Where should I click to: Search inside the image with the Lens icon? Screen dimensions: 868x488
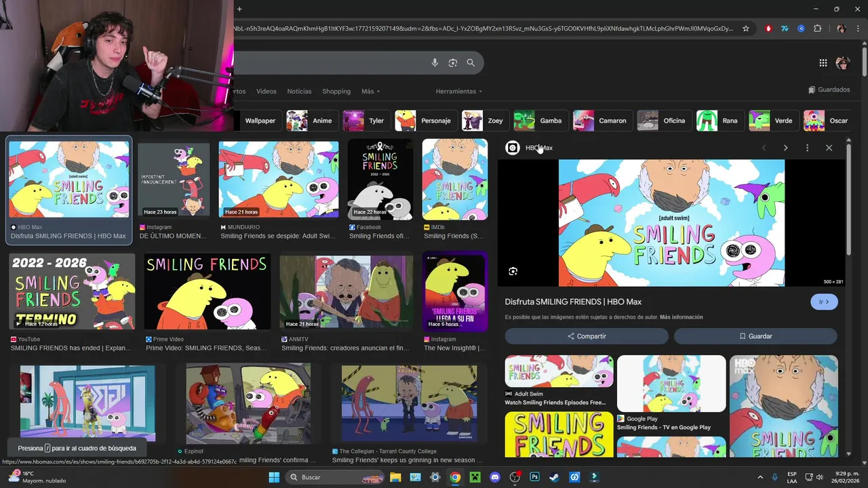[x=513, y=271]
